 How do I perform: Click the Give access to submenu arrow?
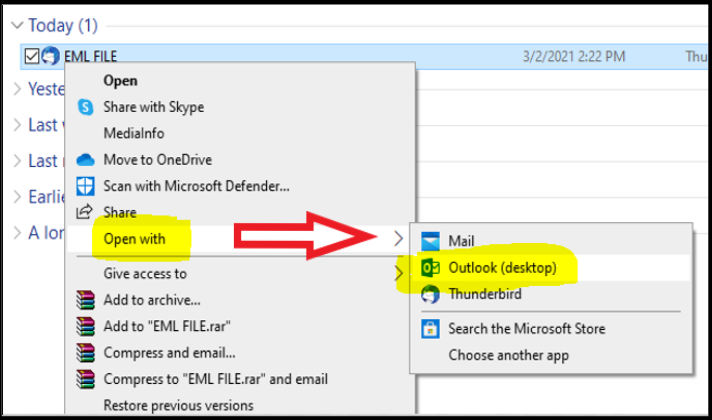click(x=398, y=274)
